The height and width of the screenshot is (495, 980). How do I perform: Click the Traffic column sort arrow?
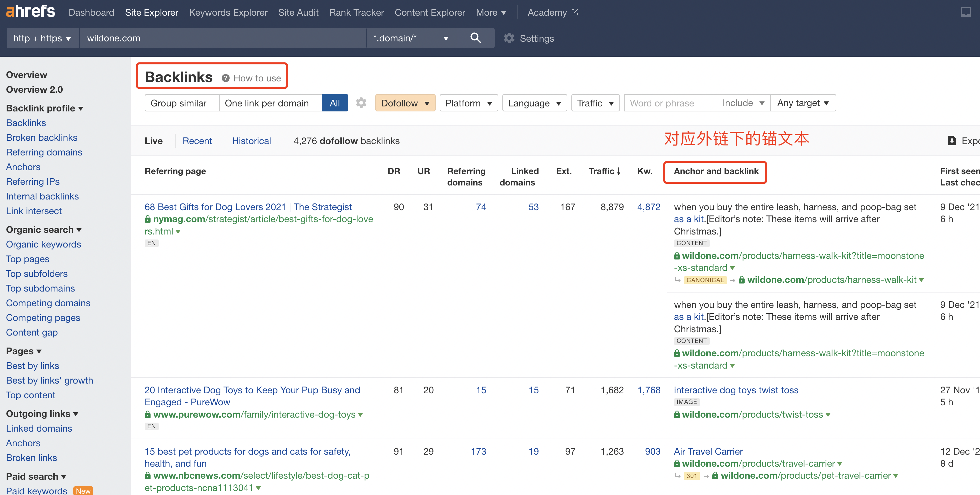619,171
